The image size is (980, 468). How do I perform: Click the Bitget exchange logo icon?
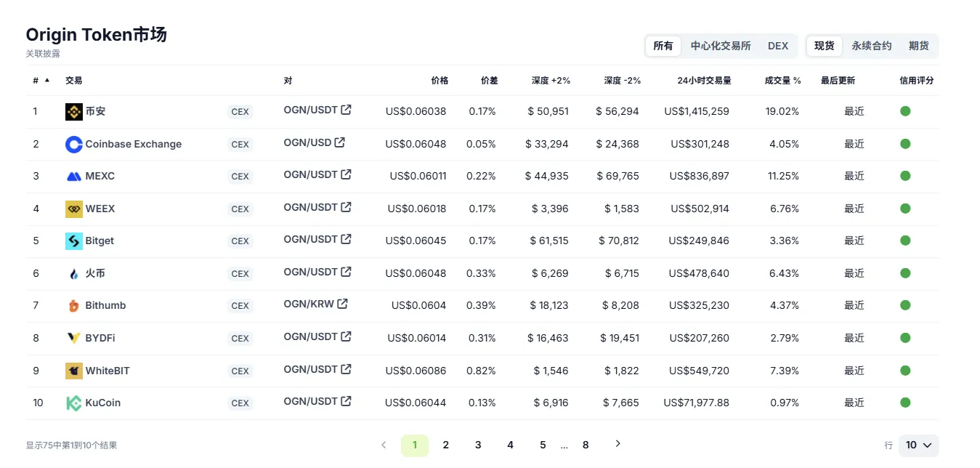pyautogui.click(x=73, y=241)
